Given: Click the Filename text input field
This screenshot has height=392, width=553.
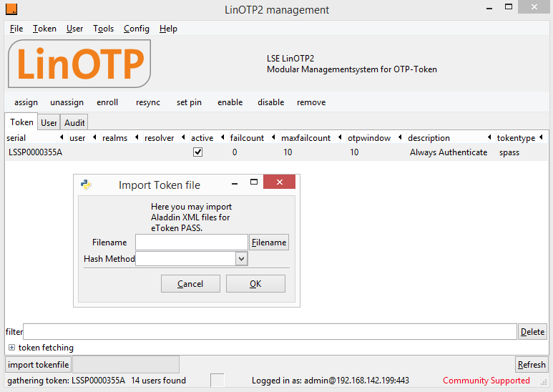Looking at the screenshot, I should tap(192, 242).
